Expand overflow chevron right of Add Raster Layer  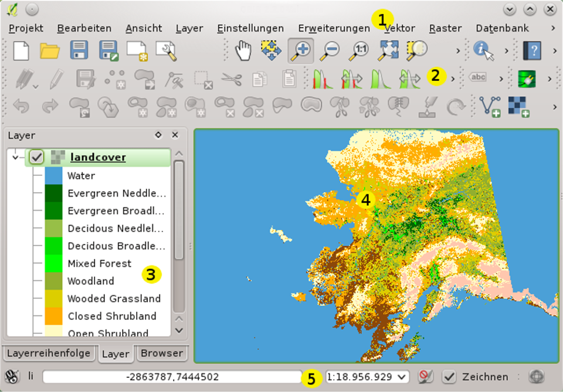click(x=555, y=107)
